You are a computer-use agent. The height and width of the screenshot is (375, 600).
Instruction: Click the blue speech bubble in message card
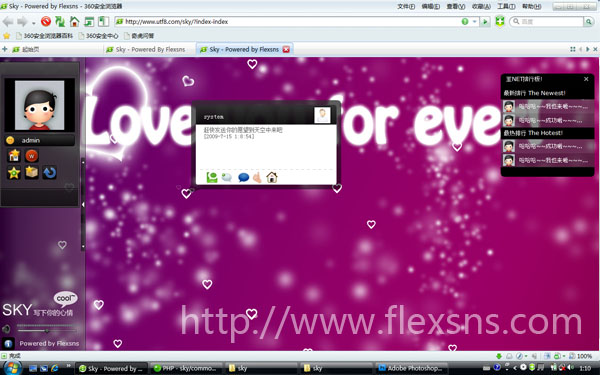pos(243,178)
